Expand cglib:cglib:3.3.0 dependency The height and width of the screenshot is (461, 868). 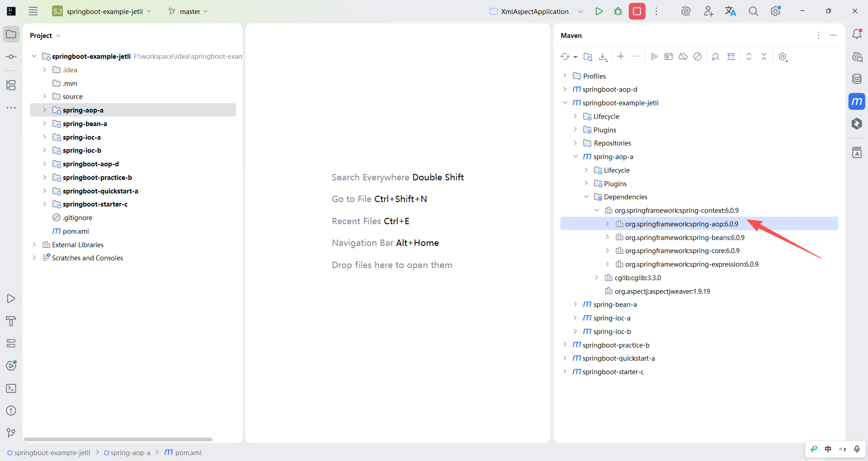(x=597, y=278)
